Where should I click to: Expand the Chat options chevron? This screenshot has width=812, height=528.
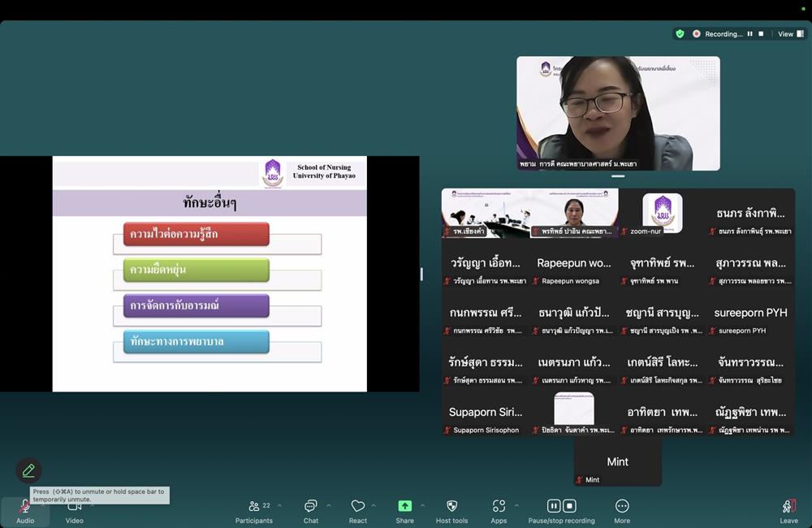click(x=329, y=505)
